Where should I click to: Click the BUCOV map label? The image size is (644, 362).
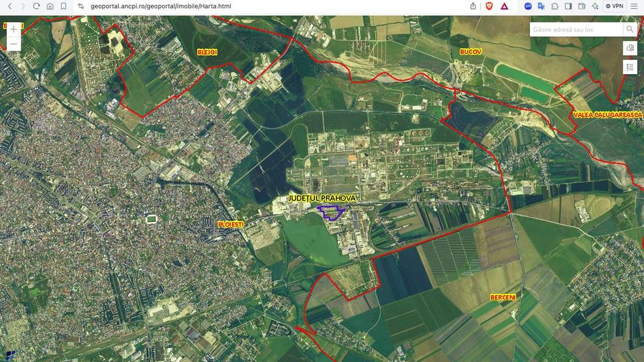point(471,52)
